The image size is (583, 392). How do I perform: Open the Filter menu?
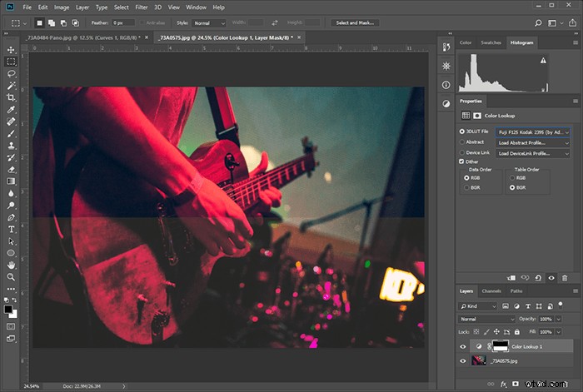(142, 7)
